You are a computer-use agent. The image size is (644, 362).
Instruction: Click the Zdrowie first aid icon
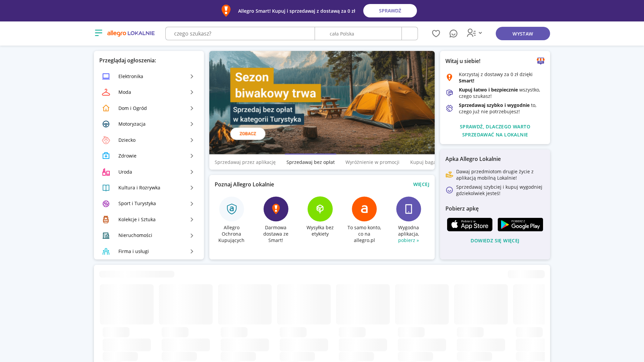(106, 156)
